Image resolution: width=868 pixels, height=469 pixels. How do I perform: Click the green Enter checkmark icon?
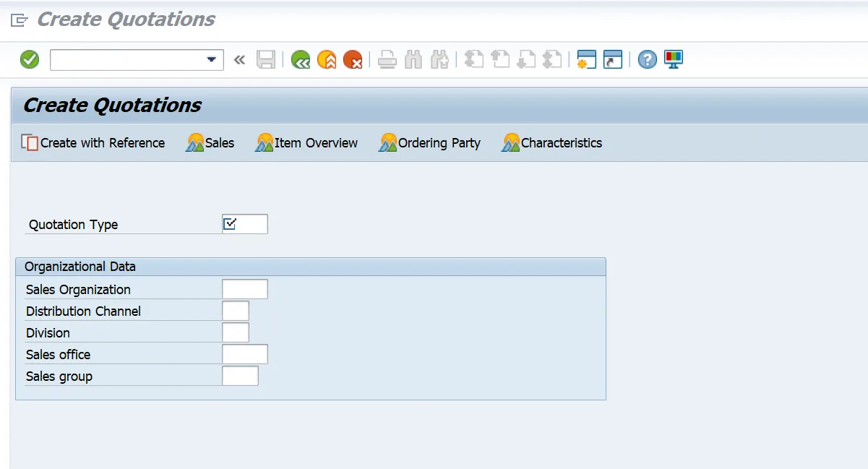pyautogui.click(x=30, y=59)
